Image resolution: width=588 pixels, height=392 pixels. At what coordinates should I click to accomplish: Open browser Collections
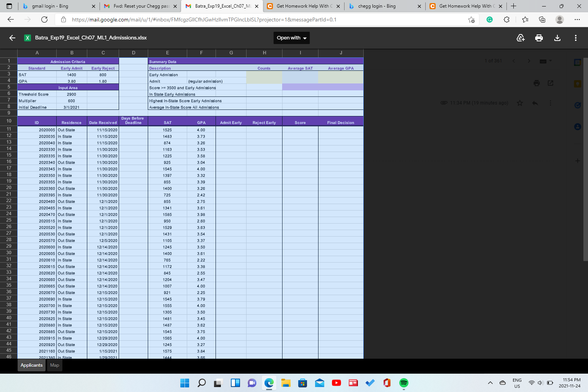click(542, 20)
